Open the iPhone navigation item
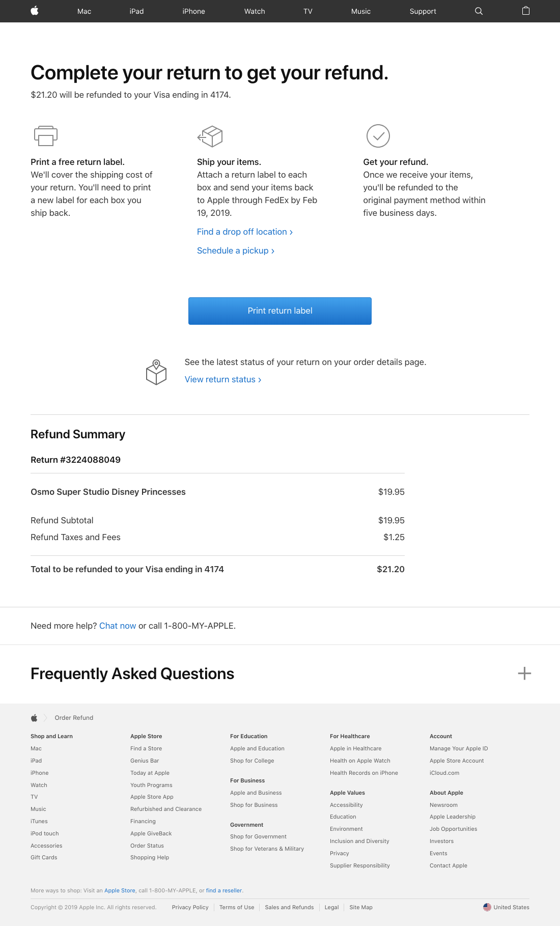The image size is (560, 926). click(x=193, y=11)
